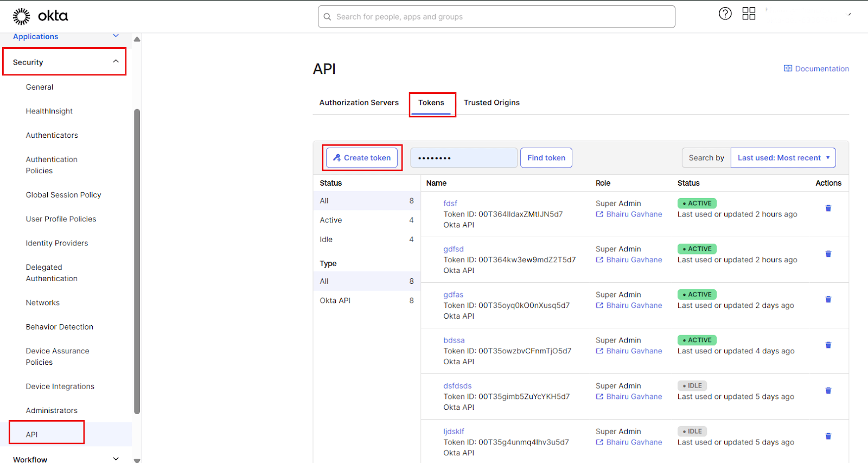This screenshot has height=463, width=868.
Task: Delete the gdfas token
Action: tap(828, 300)
